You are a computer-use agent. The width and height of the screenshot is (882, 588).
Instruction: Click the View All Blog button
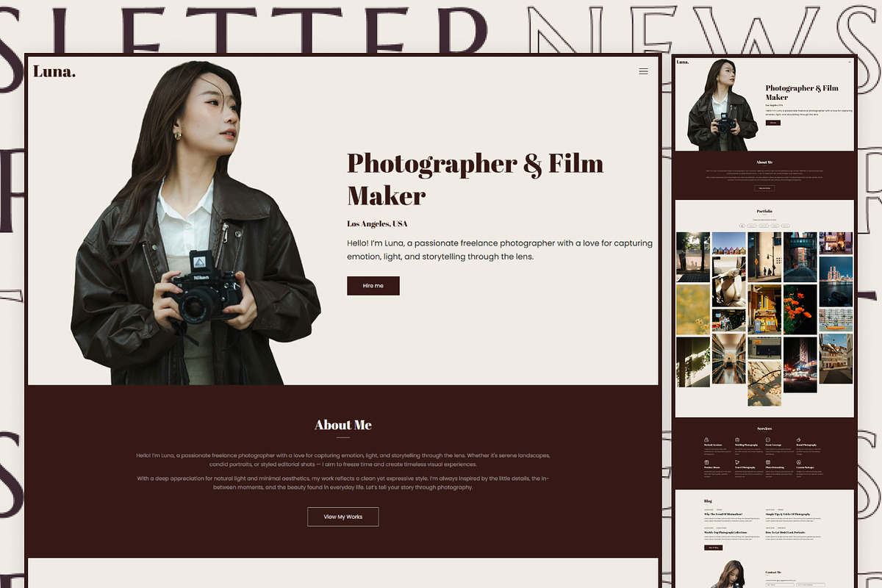[x=714, y=548]
